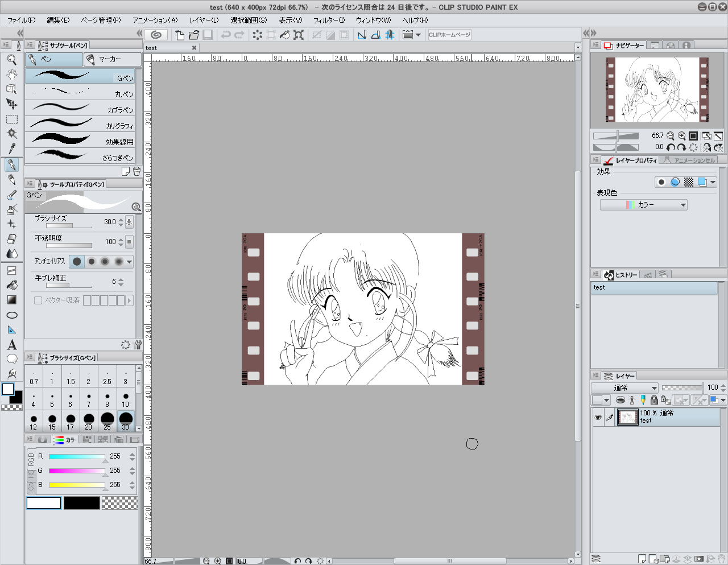Select the Eraser tool
Screen dimensions: 728x565
tap(11, 239)
